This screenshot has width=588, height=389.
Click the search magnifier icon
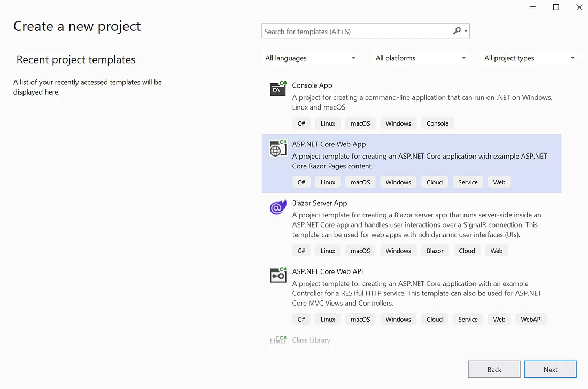[457, 31]
